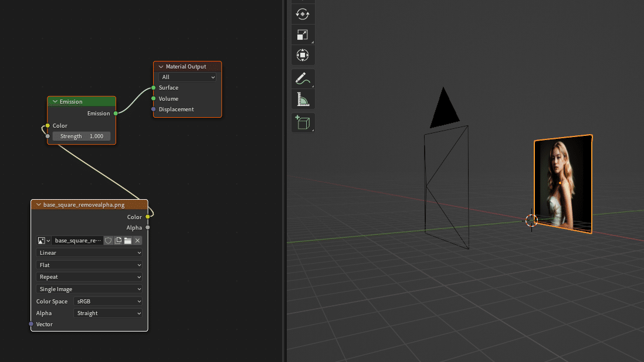This screenshot has height=362, width=644.
Task: Select the Add Cube tool
Action: pos(303,122)
